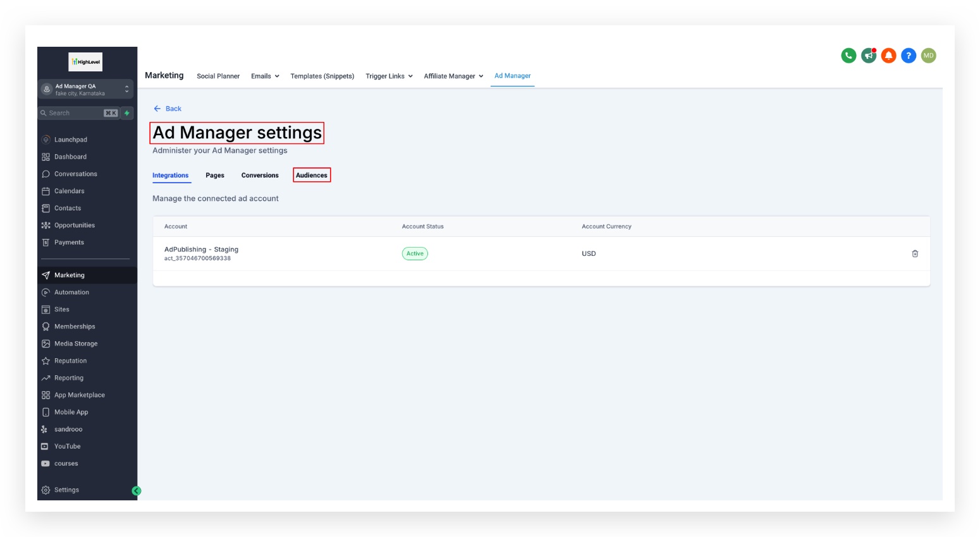
Task: Delete the AdPublishing - Staging account
Action: [x=915, y=253]
